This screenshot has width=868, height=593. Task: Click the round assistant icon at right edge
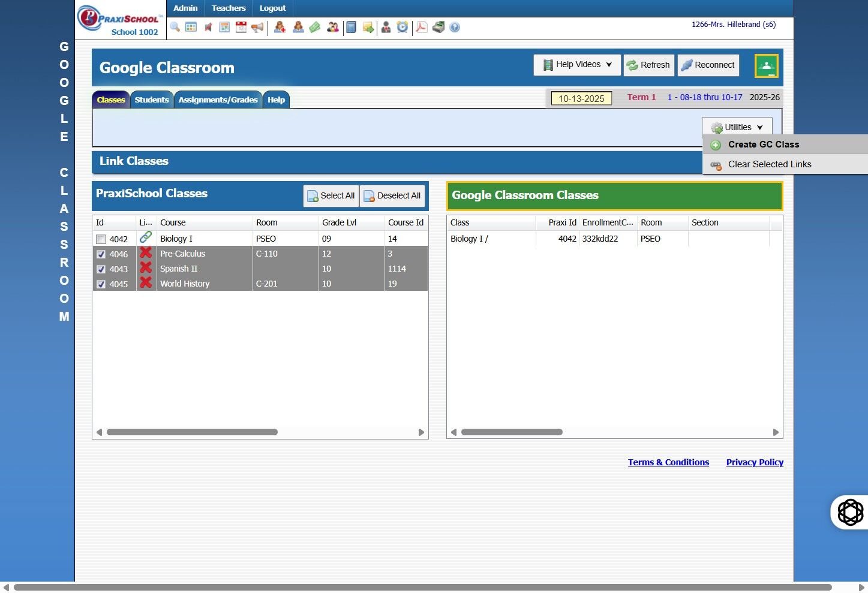click(850, 512)
